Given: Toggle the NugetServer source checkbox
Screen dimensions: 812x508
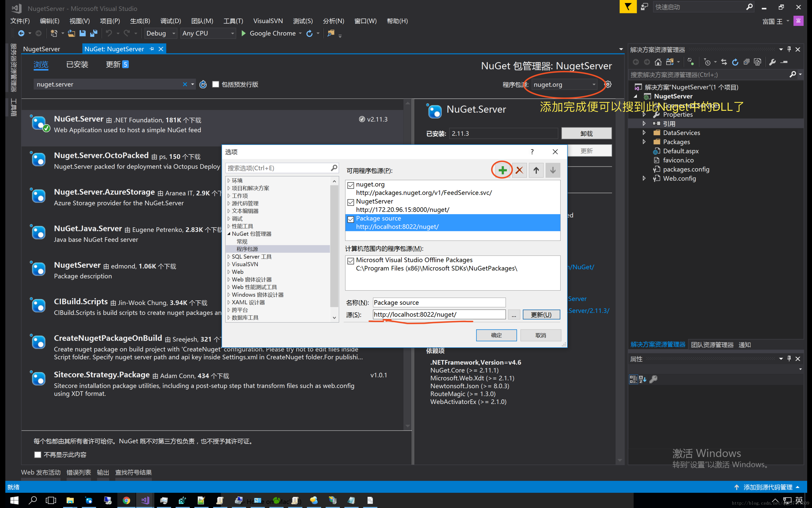Looking at the screenshot, I should [x=351, y=202].
